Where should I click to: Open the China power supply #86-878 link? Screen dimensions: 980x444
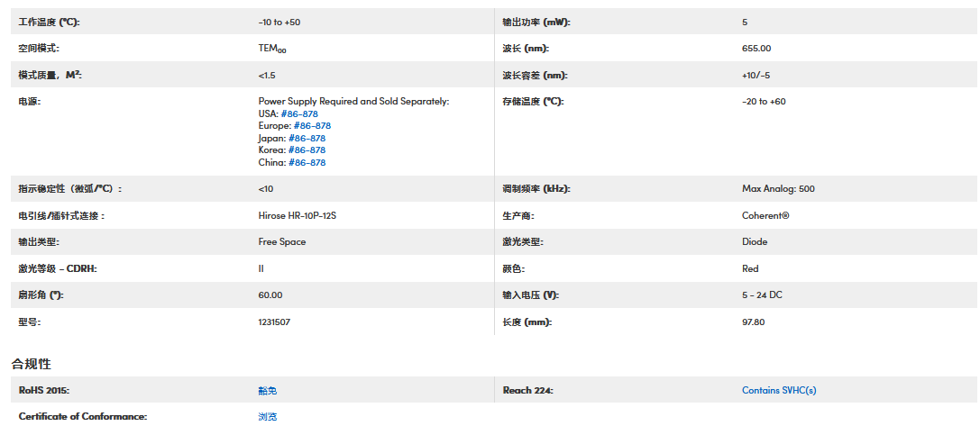[x=307, y=163]
